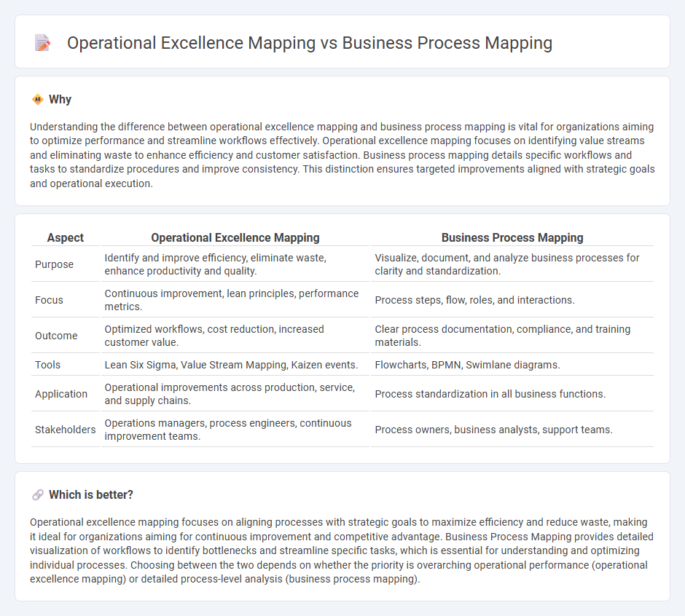
Task: Click the chain link icon by Which is better?
Action: pyautogui.click(x=38, y=494)
